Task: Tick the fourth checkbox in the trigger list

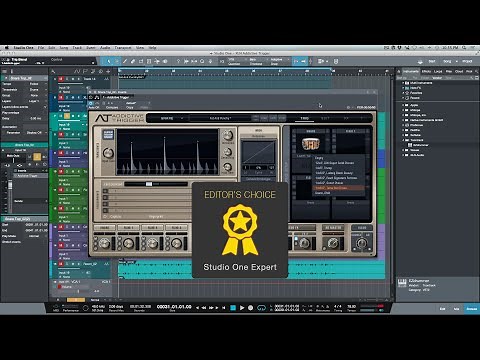Action: [105, 210]
